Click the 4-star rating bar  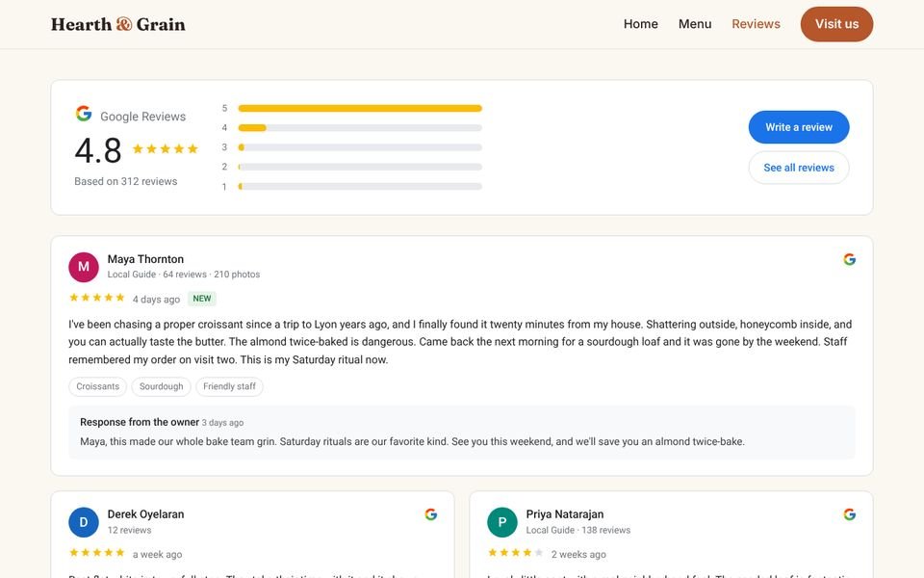coord(360,127)
